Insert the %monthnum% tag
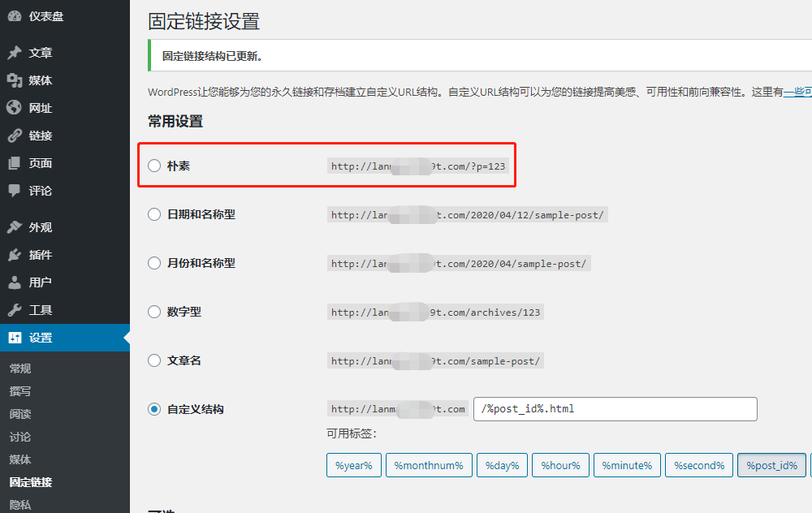 click(429, 465)
